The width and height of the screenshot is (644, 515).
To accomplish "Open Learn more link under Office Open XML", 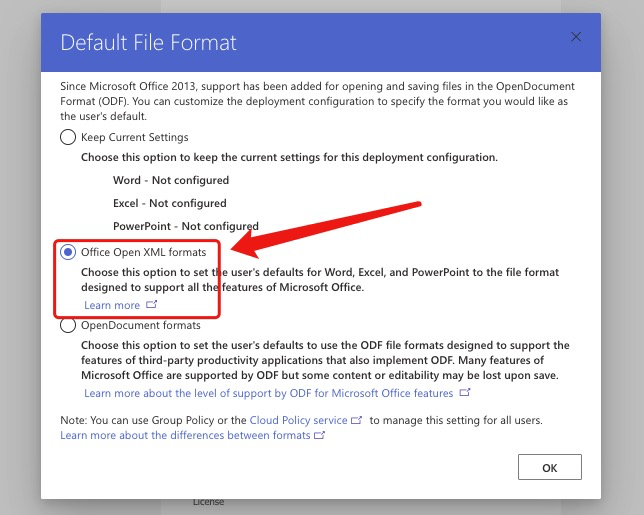I will (x=112, y=305).
